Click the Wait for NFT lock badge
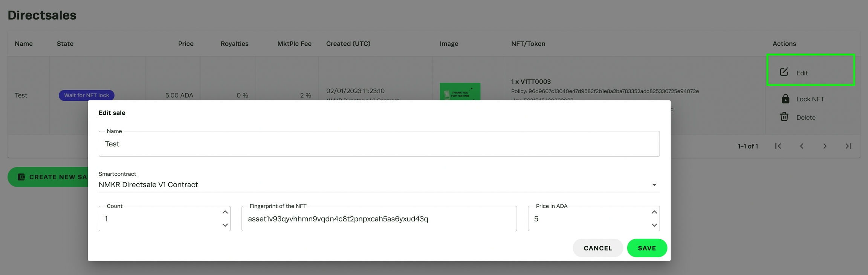The width and height of the screenshot is (868, 275). click(86, 95)
